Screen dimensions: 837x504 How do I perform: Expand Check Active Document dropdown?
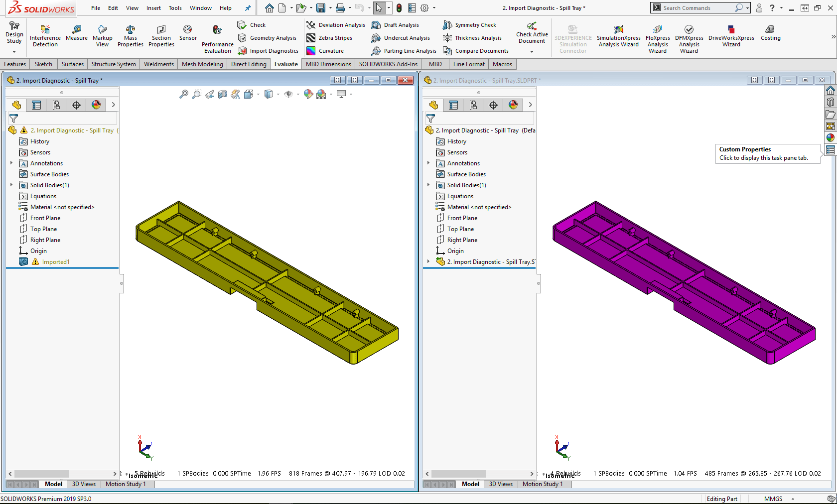pos(532,52)
